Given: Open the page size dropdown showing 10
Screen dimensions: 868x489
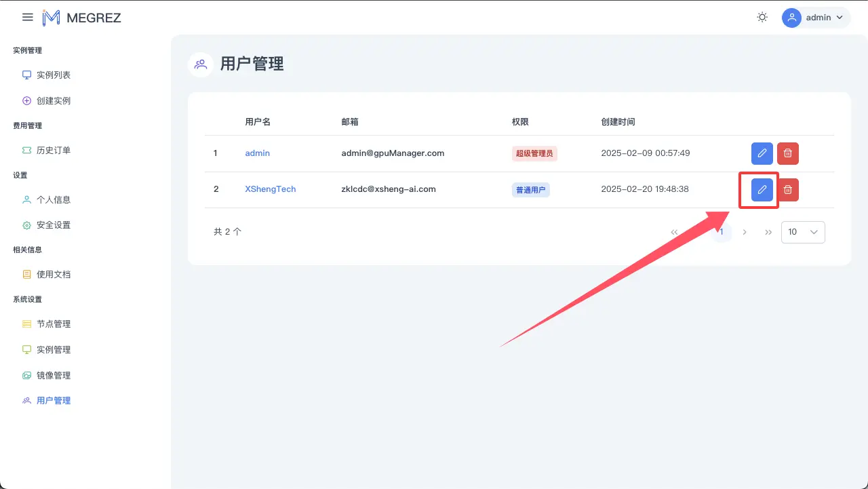Looking at the screenshot, I should tap(803, 232).
